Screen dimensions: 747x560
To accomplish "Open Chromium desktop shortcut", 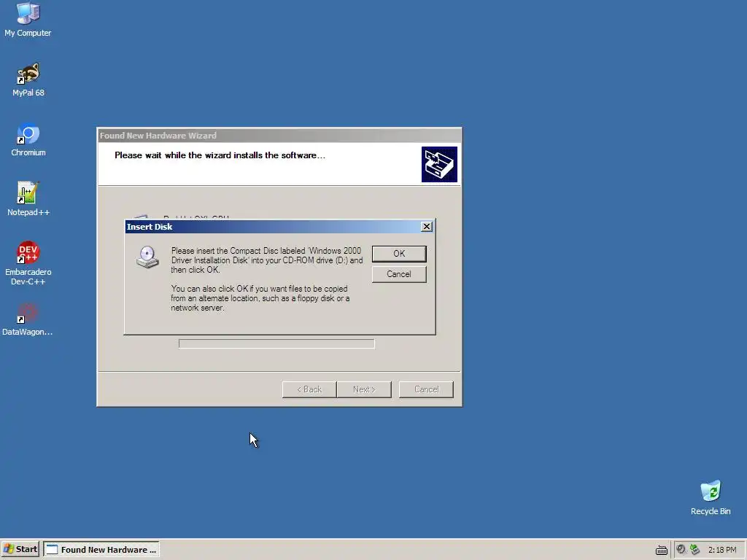I will tap(28, 139).
